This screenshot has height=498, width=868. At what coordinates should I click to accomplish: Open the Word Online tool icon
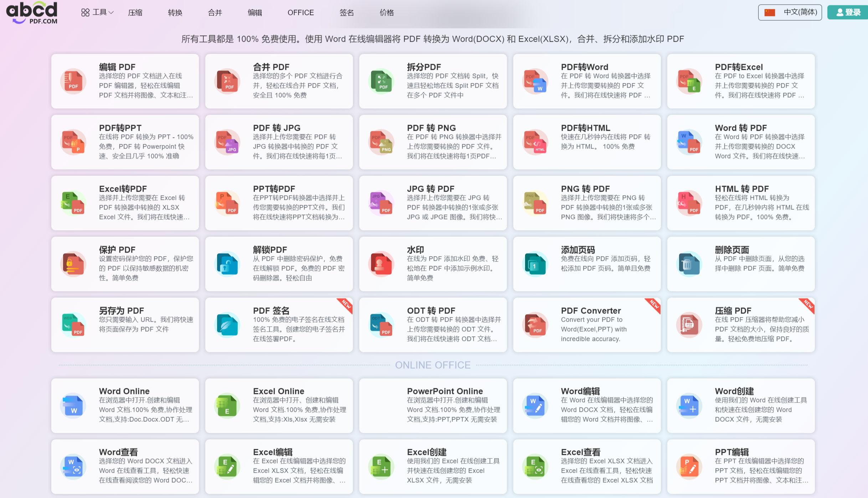click(73, 406)
